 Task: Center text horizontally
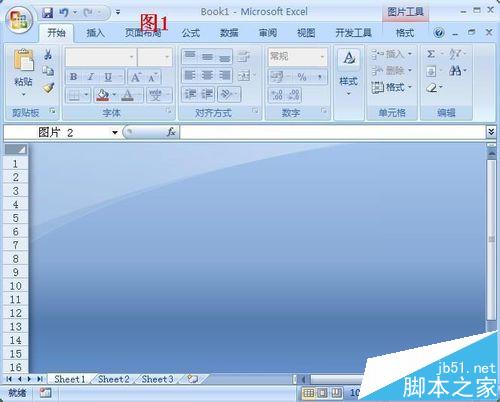[207, 76]
